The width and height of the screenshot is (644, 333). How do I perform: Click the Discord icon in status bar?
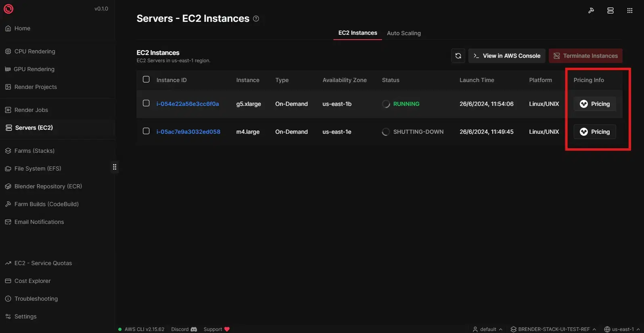(x=194, y=329)
